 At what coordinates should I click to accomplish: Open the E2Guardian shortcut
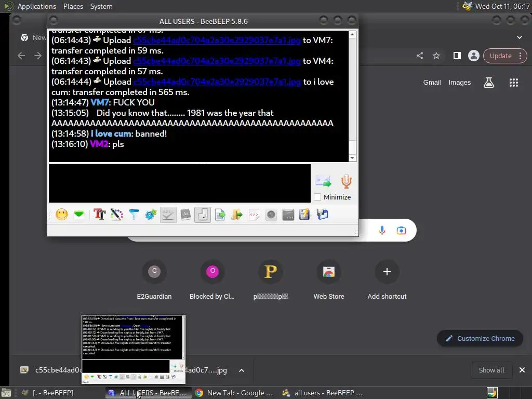154,280
